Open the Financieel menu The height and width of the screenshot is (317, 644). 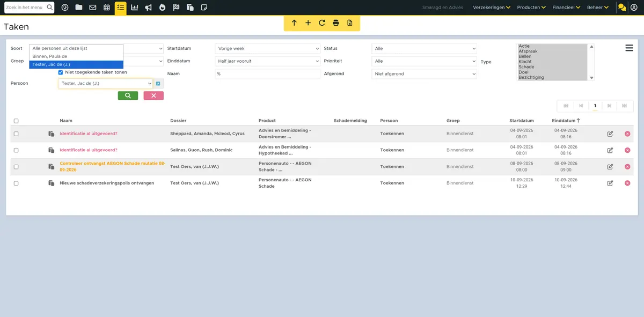coord(566,8)
